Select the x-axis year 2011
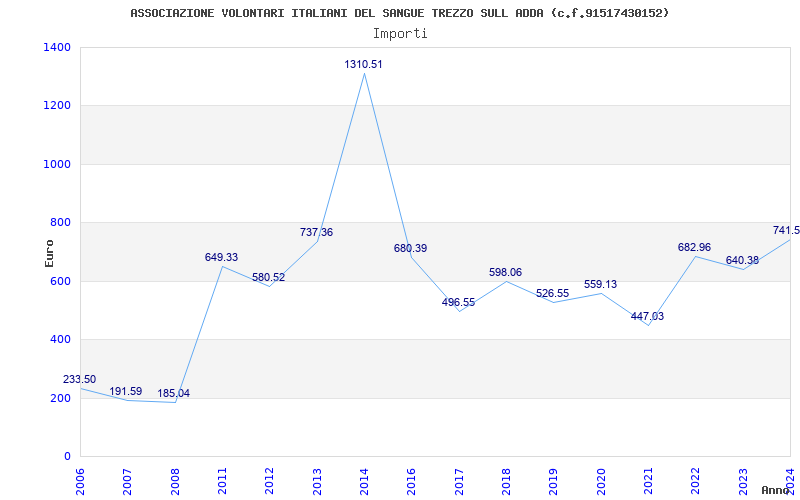 (222, 481)
